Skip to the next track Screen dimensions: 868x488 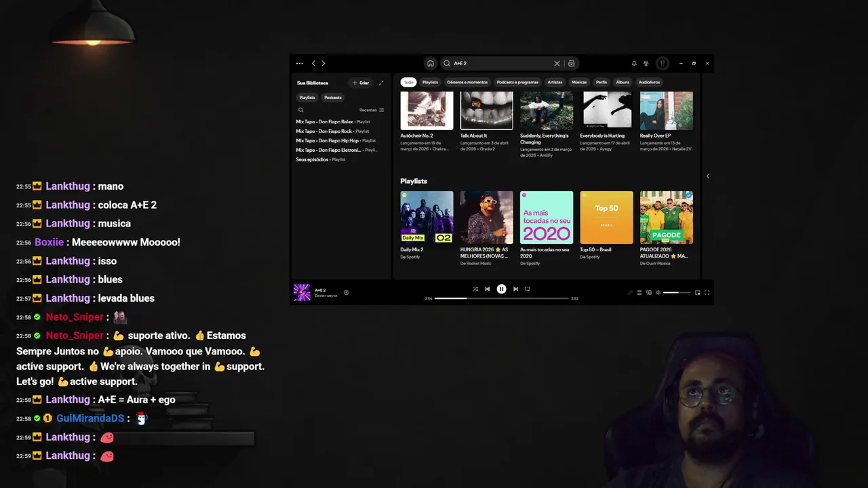(x=515, y=289)
